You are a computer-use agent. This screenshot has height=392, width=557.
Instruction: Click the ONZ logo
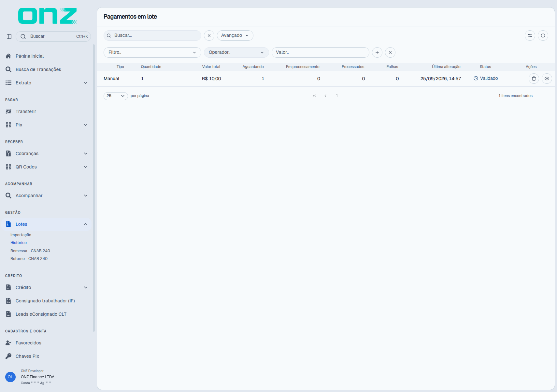pyautogui.click(x=48, y=16)
